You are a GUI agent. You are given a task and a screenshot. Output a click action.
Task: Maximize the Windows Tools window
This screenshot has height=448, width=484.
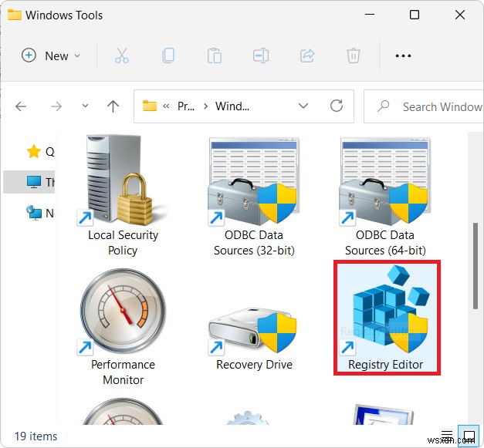click(415, 15)
